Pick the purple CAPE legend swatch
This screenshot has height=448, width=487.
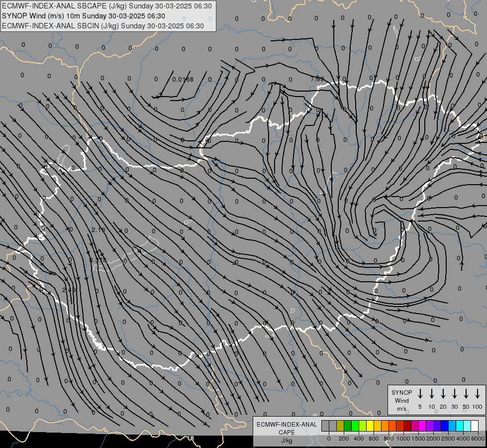tap(430, 426)
